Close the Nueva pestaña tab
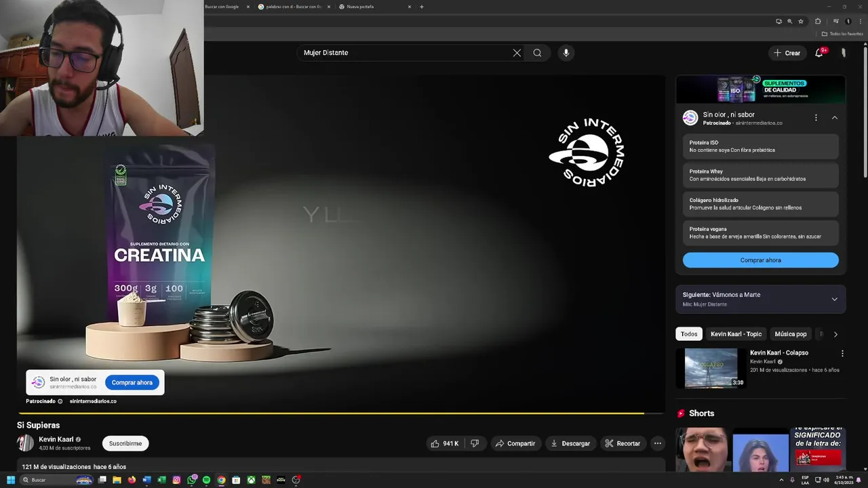This screenshot has width=868, height=488. point(410,7)
